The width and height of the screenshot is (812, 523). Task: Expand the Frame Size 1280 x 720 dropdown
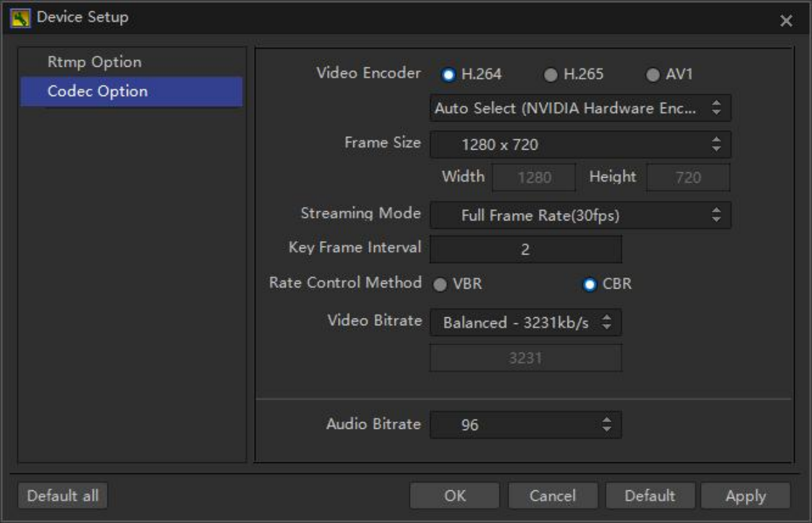point(580,144)
